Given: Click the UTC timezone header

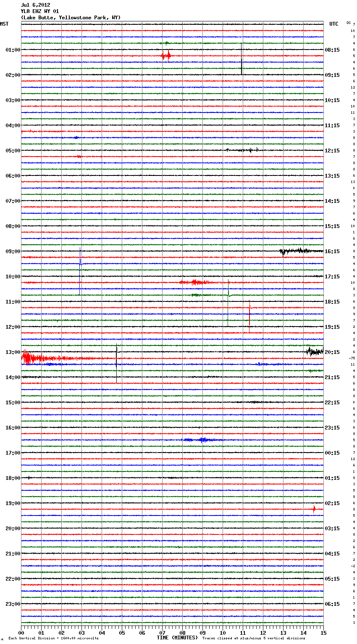Looking at the screenshot, I should click(334, 24).
